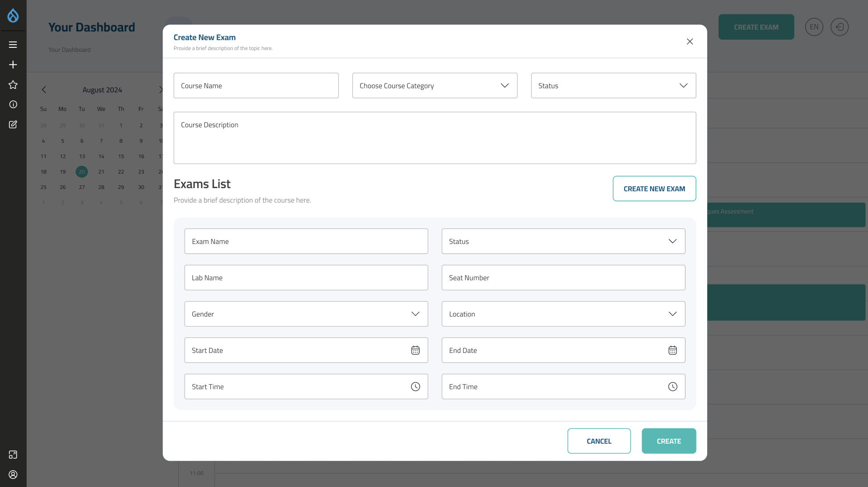Viewport: 868px width, 487px height.
Task: Click the hamburger menu icon in sidebar
Action: click(13, 45)
